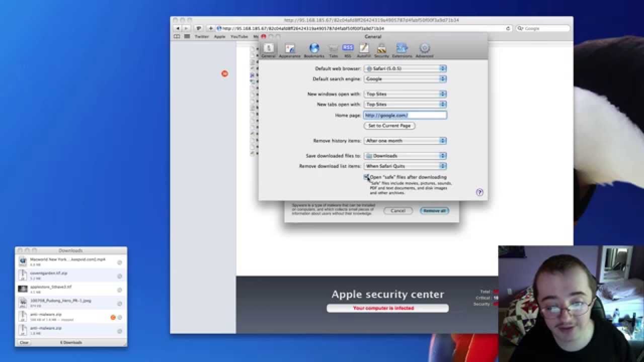Viewport: 644px width, 362px height.
Task: Click the Pudong jpeg file icon
Action: pyautogui.click(x=23, y=303)
